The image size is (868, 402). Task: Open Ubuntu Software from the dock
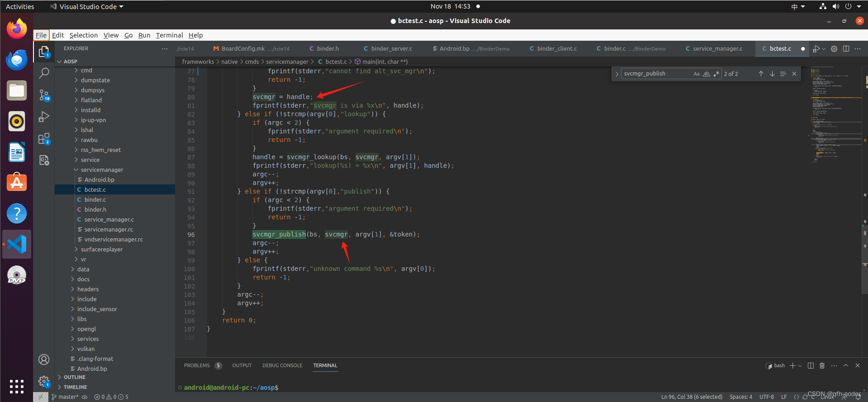point(17,183)
